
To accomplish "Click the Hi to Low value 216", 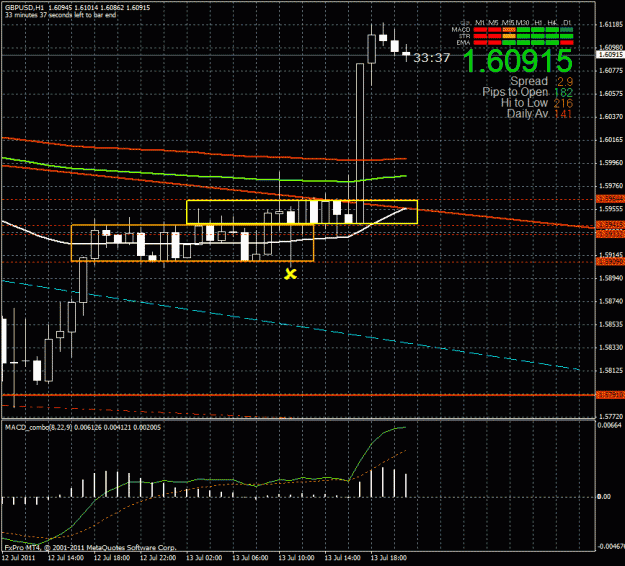I will point(563,103).
